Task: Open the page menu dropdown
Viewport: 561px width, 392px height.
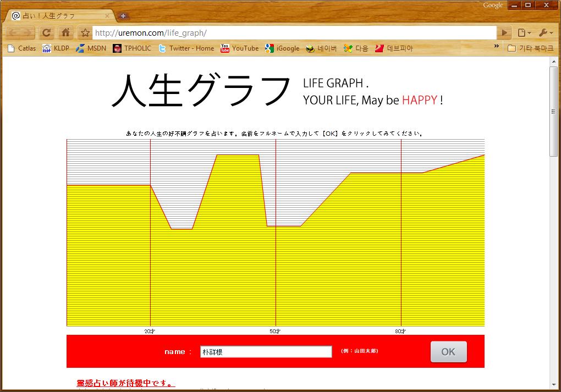Action: [x=524, y=33]
